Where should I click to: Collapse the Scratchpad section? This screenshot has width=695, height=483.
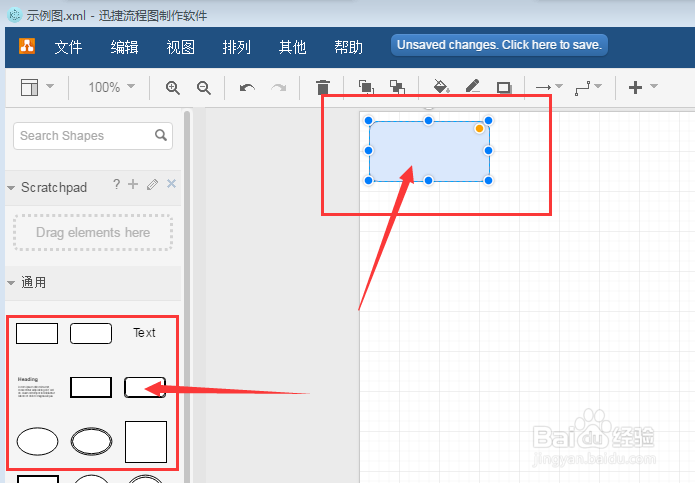(x=11, y=188)
